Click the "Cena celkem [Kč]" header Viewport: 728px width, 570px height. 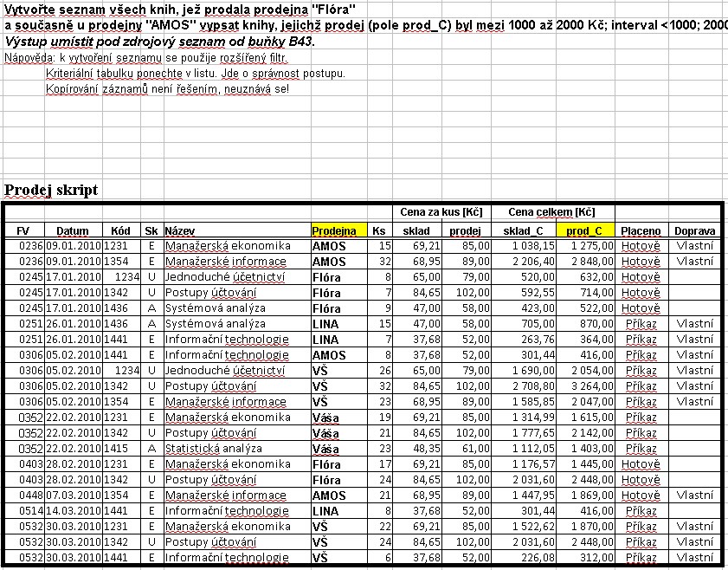point(552,212)
